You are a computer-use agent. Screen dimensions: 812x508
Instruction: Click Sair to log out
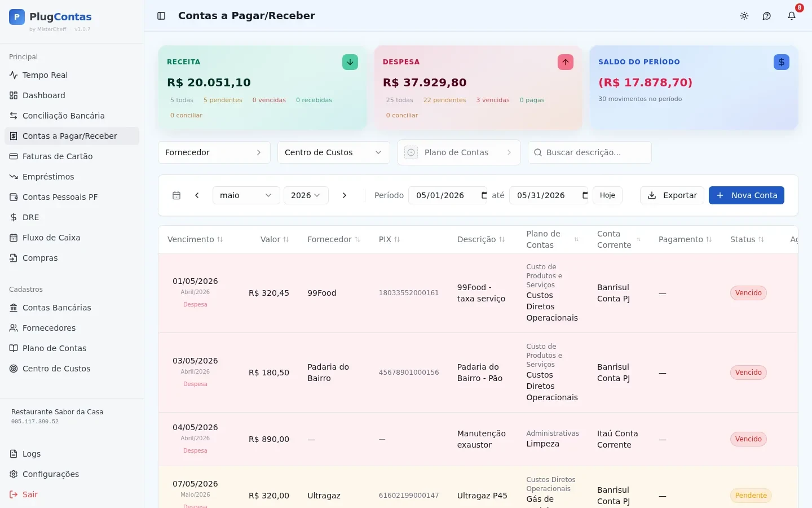click(72, 494)
